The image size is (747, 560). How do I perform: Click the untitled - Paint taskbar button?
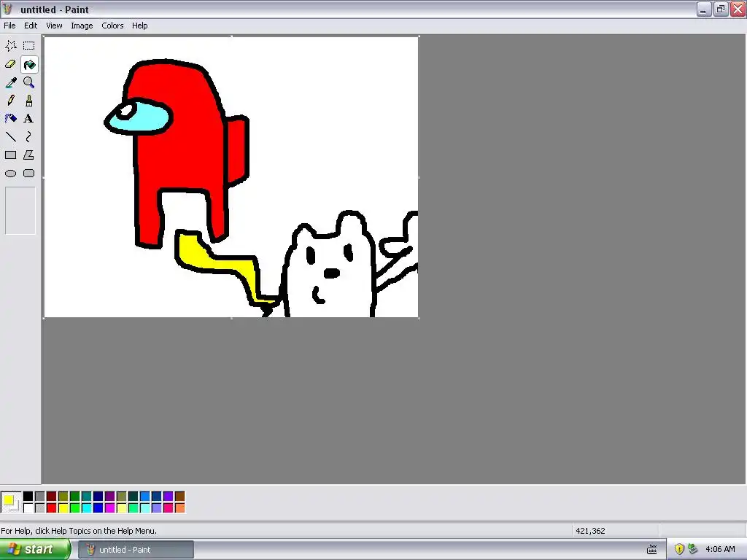coord(136,550)
